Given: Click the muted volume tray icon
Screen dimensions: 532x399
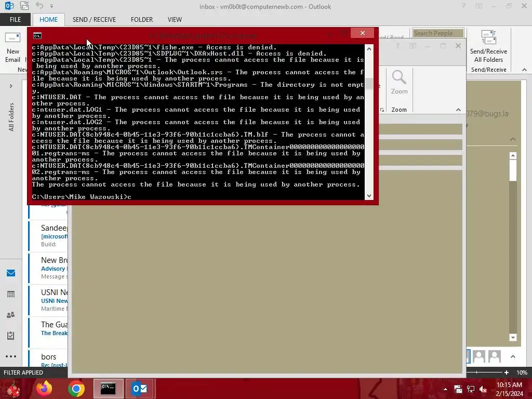Looking at the screenshot, I should 483,389.
